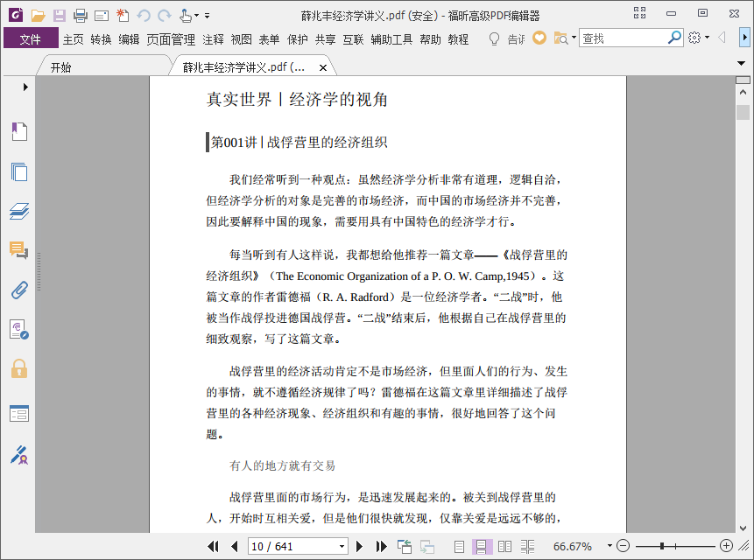The width and height of the screenshot is (754, 560).
Task: Expand the quick access toolbar customize arrow
Action: pyautogui.click(x=208, y=16)
